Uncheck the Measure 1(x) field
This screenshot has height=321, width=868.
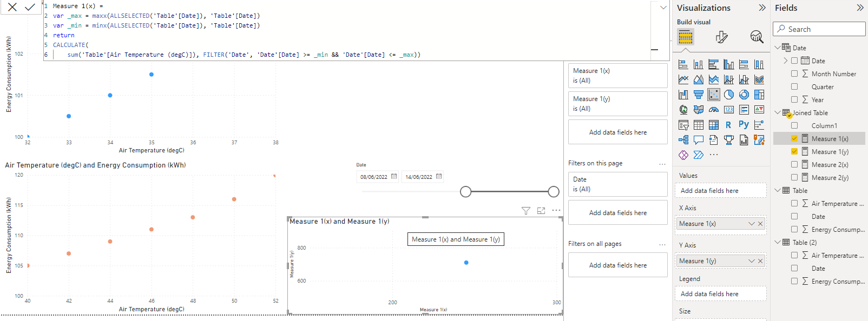794,138
